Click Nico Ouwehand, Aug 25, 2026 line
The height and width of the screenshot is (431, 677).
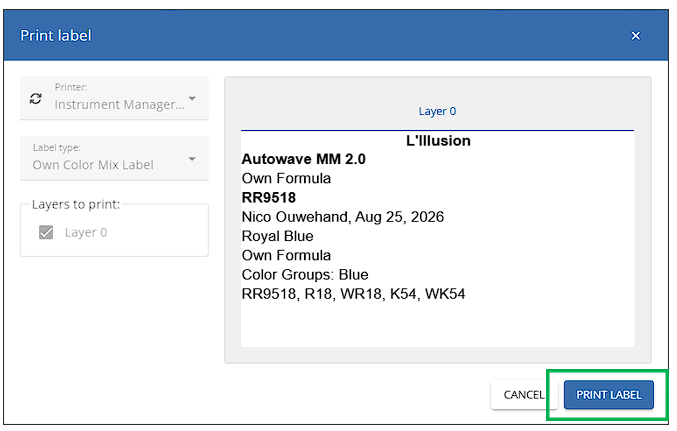tap(343, 217)
